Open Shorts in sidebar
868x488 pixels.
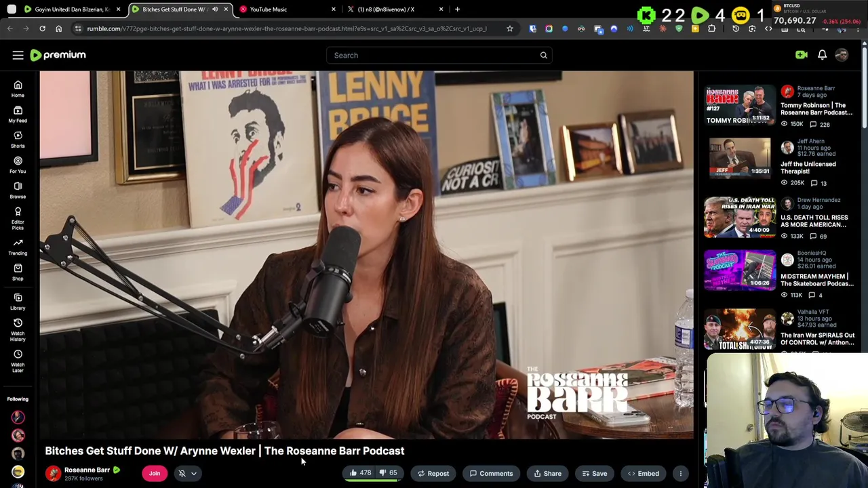point(18,140)
